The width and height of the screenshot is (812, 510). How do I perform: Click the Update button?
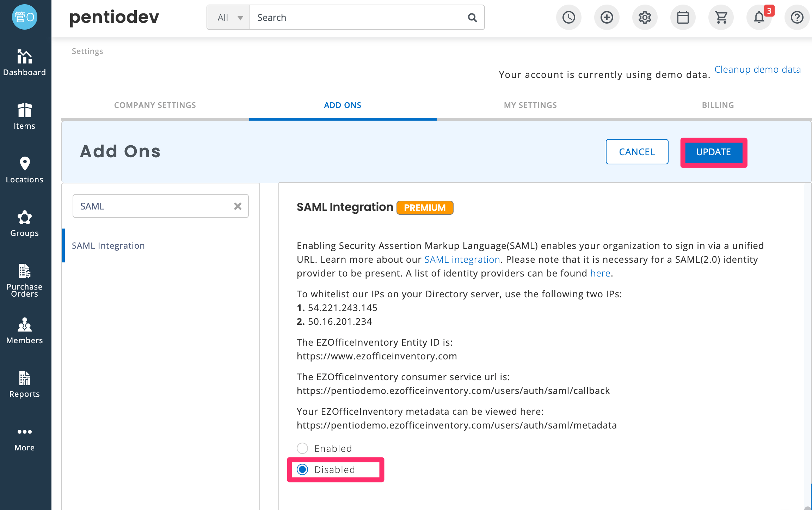(714, 152)
